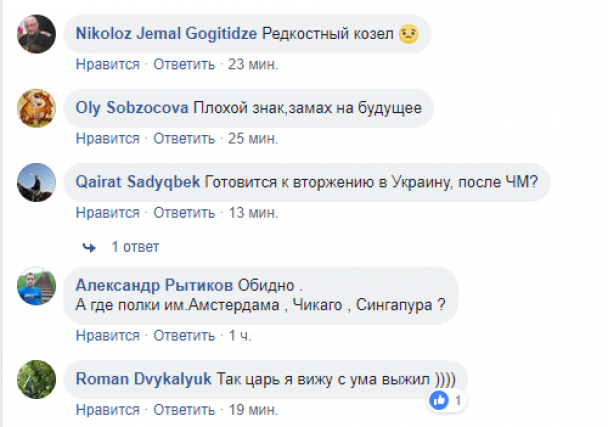Click the "23 мин." timestamp on Nikoloz's comment
This screenshot has height=427, width=608.
253,65
